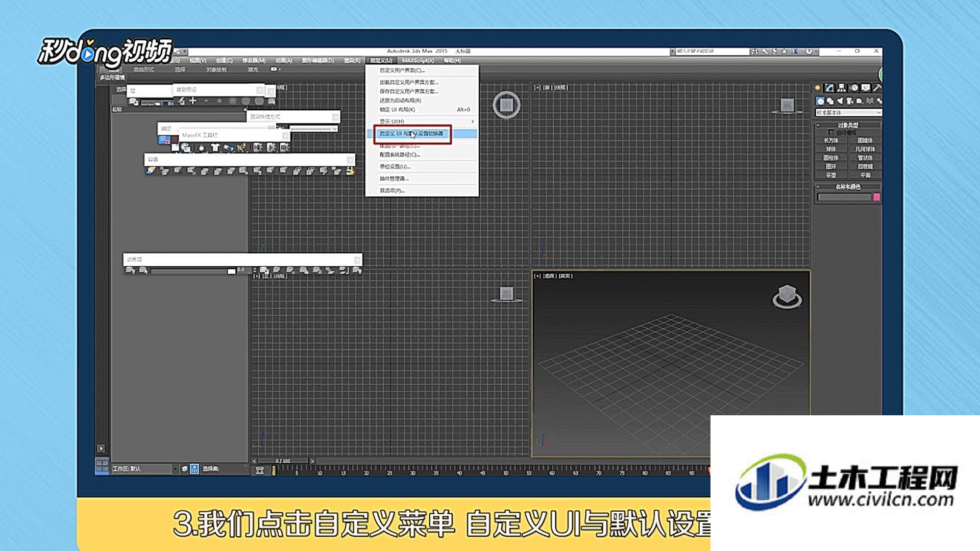
Task: Click the GeoSphere primitive button
Action: [x=865, y=149]
